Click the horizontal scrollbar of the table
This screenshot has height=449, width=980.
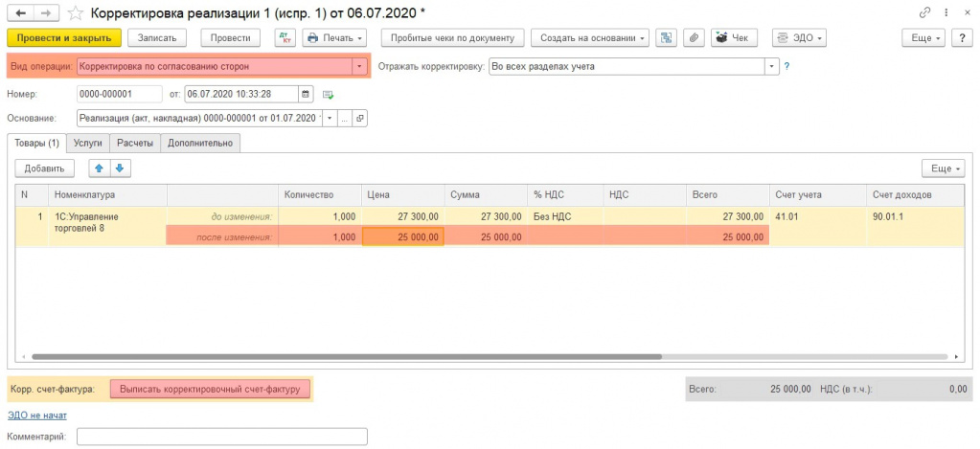pos(346,356)
